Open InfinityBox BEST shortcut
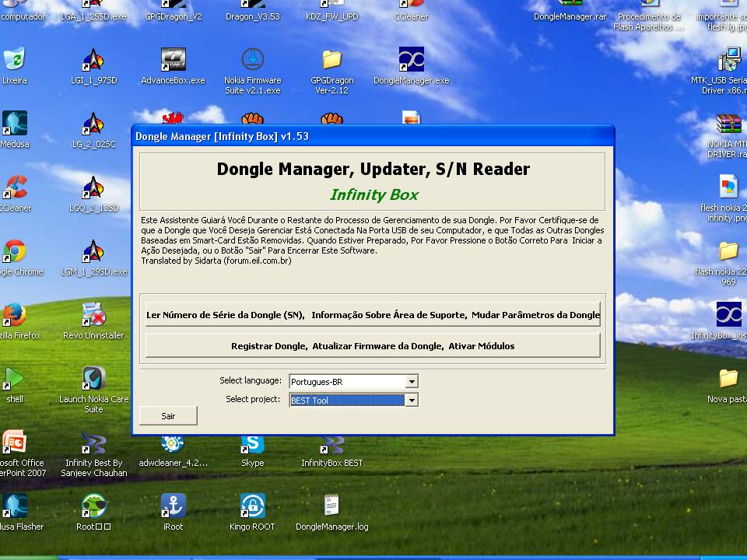This screenshot has height=560, width=747. [331, 444]
